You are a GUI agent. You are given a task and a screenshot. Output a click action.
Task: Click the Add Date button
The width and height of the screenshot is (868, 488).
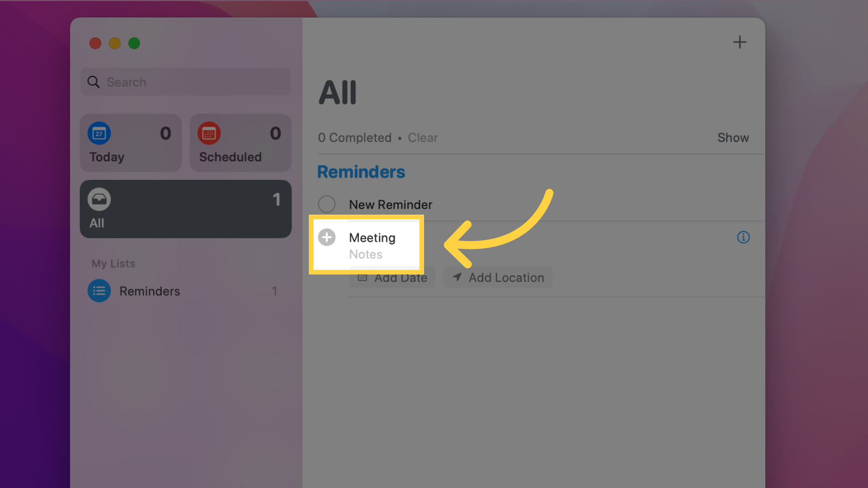click(x=392, y=277)
